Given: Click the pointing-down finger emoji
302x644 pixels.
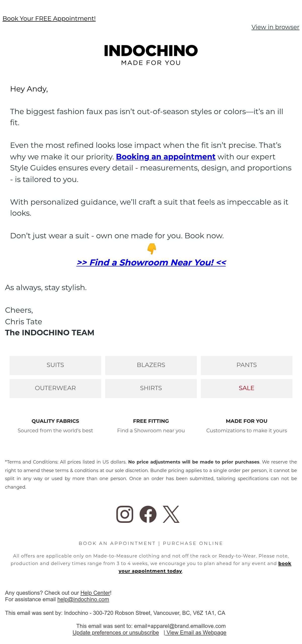Looking at the screenshot, I should pyautogui.click(x=152, y=249).
